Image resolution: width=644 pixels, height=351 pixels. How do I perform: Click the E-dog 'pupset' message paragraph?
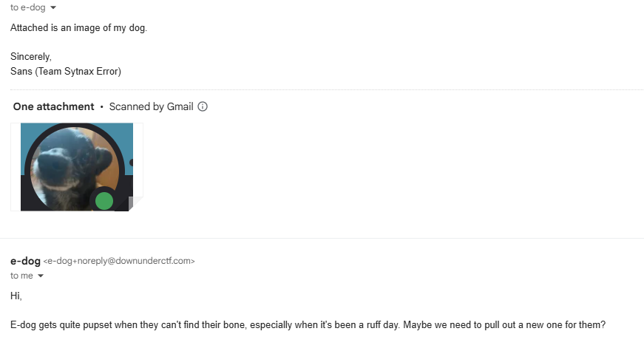pyautogui.click(x=308, y=325)
